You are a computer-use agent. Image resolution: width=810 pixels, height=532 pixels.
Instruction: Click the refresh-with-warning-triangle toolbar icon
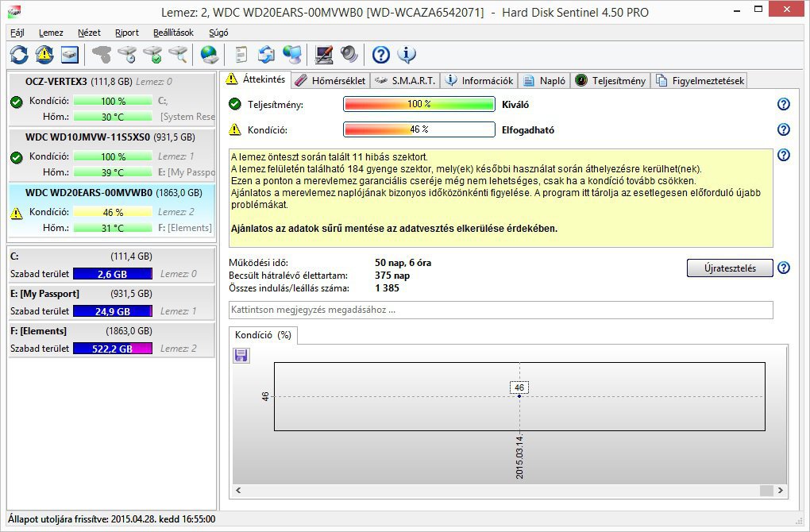tap(44, 54)
